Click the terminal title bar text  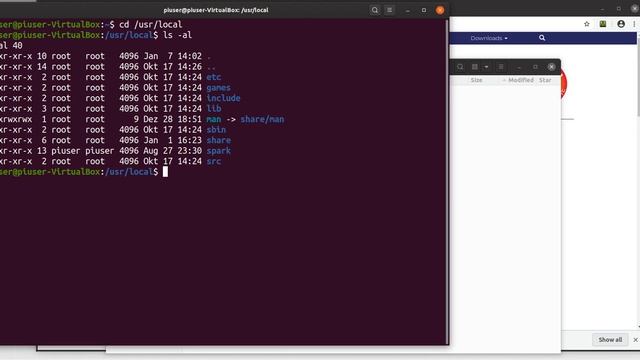[x=216, y=10]
